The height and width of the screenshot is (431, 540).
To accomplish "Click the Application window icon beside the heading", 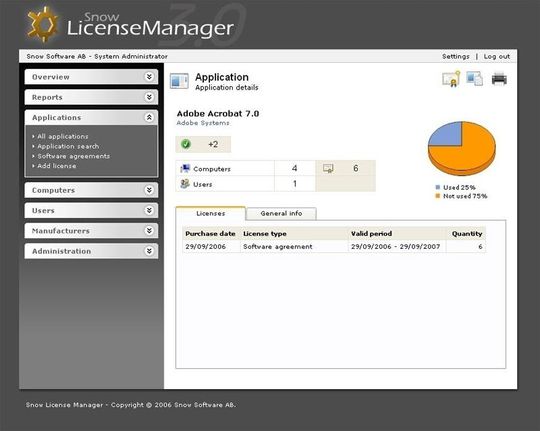I will [179, 81].
